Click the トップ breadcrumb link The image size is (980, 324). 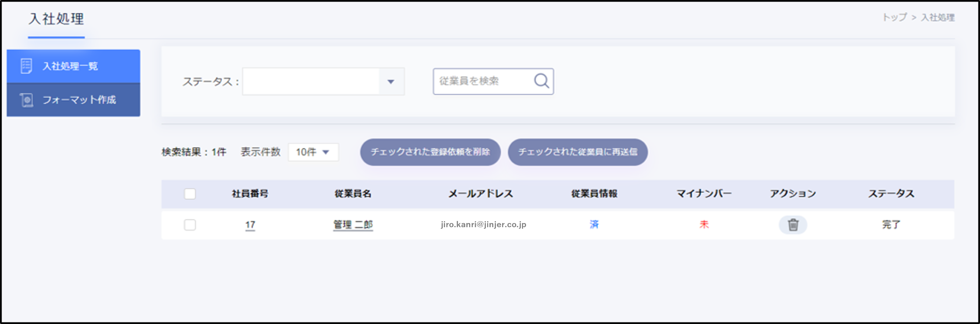pyautogui.click(x=894, y=17)
